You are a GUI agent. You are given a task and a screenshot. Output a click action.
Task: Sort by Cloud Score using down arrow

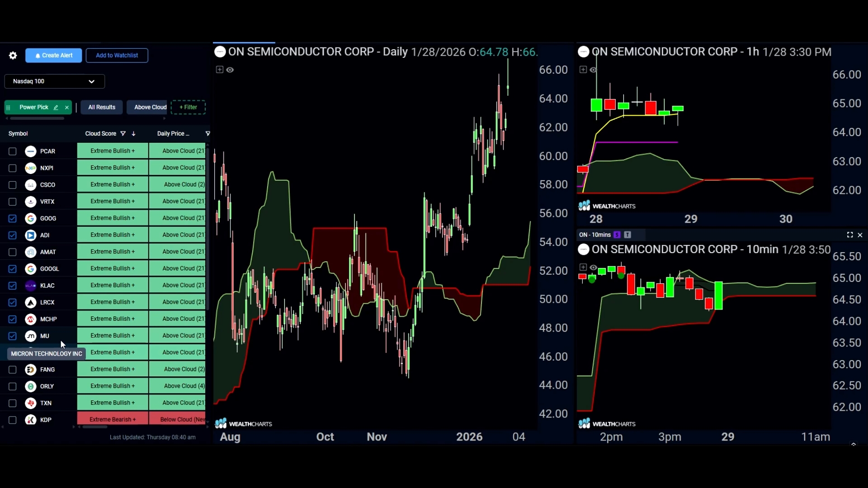(x=133, y=134)
